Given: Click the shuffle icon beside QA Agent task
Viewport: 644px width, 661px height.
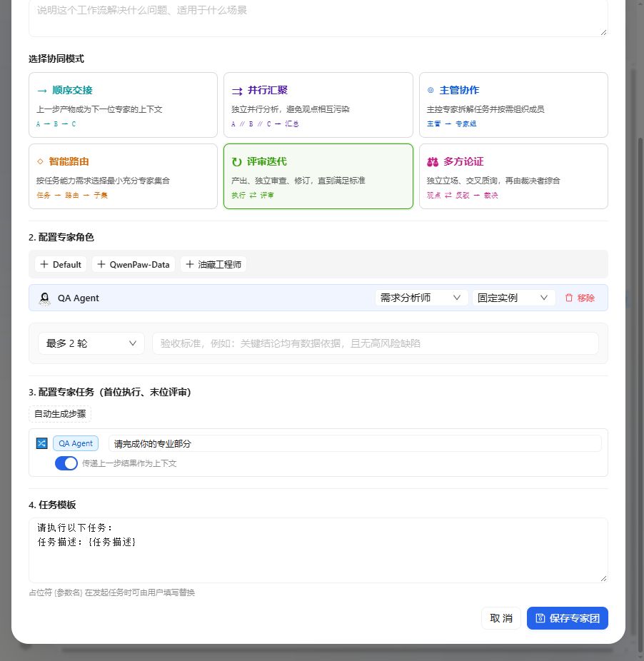Looking at the screenshot, I should [x=41, y=443].
